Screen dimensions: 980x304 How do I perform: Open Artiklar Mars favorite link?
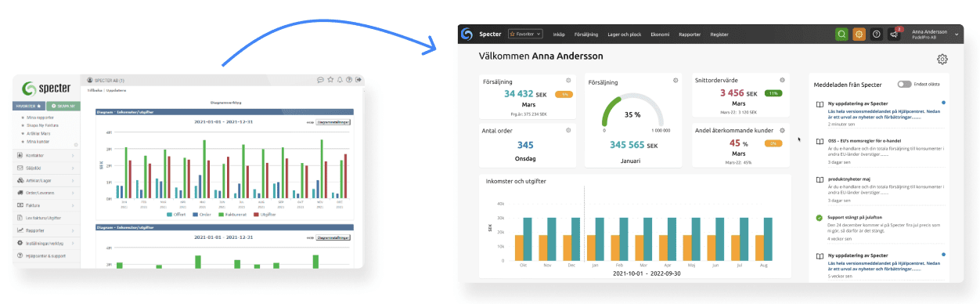[x=38, y=133]
